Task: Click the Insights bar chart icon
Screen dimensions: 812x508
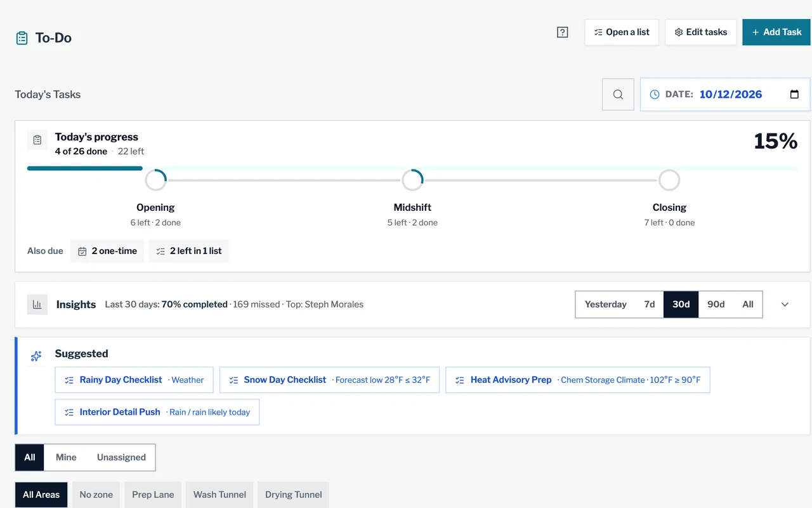Action: 37,305
